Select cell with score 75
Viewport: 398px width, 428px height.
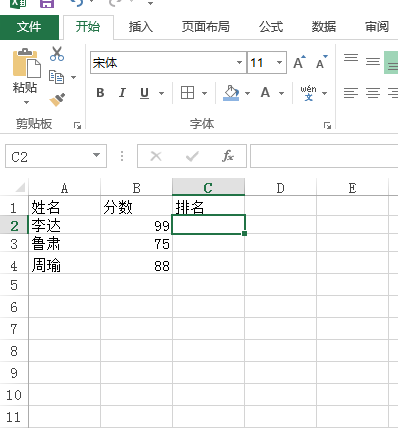(x=136, y=243)
